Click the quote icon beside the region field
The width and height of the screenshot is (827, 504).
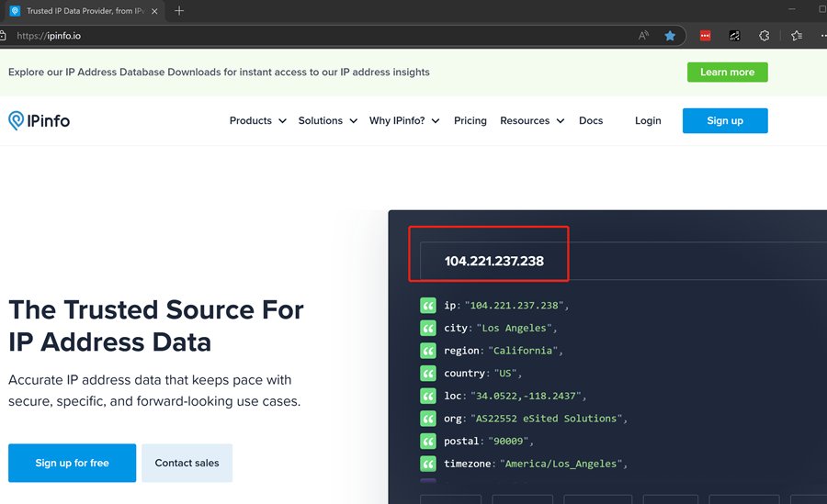(x=427, y=351)
